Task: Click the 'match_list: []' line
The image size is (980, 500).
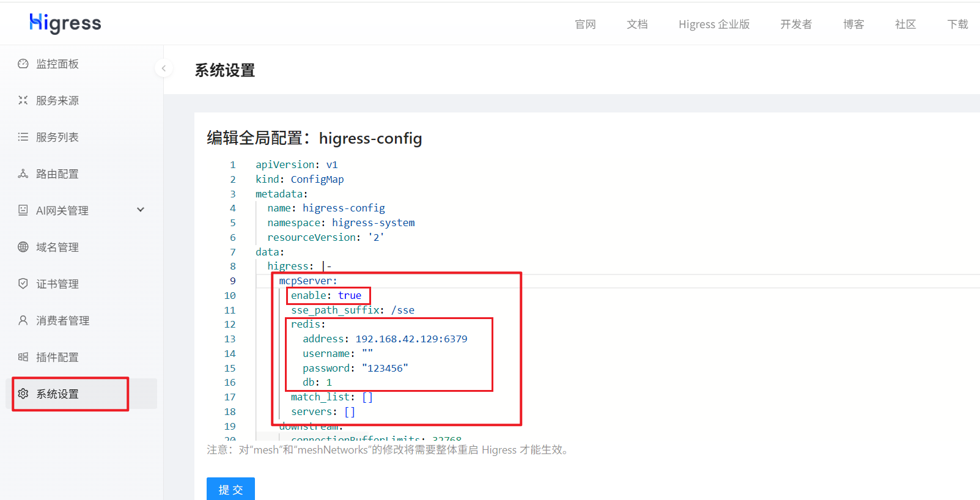Action: click(332, 397)
